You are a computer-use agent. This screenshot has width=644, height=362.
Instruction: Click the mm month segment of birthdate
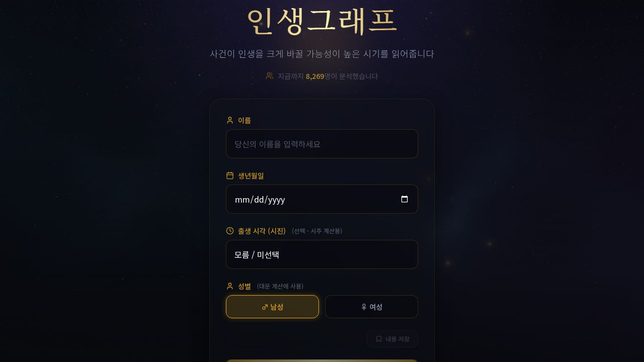click(242, 200)
